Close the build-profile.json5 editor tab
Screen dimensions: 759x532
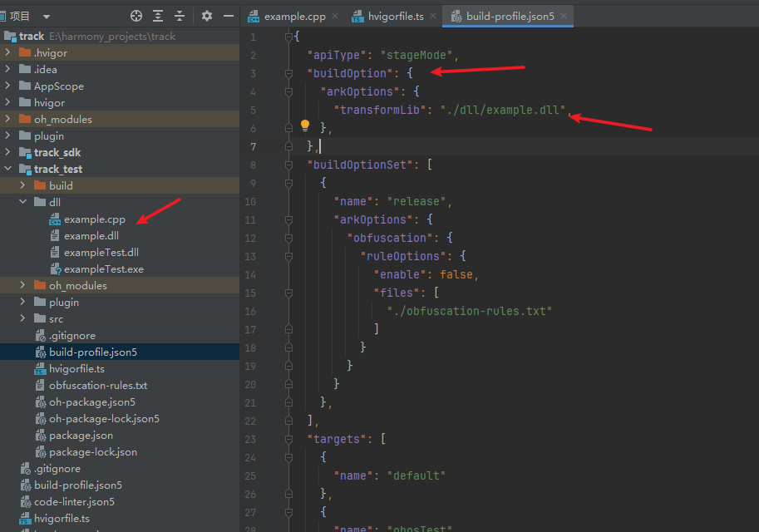[x=563, y=17]
